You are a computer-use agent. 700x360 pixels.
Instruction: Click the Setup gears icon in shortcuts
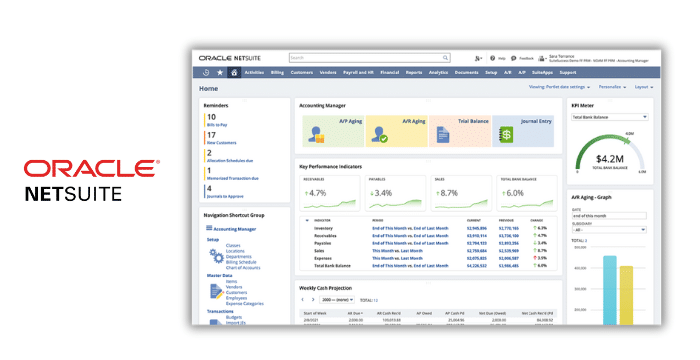click(x=217, y=256)
